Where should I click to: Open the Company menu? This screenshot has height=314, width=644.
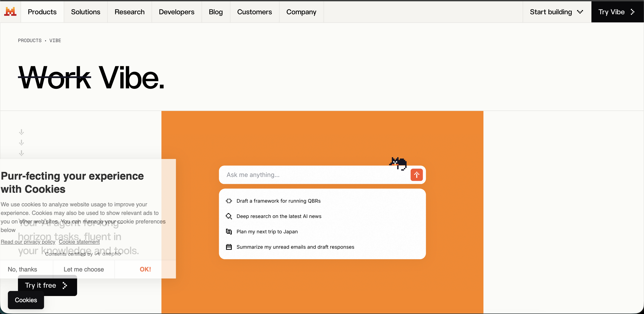point(301,12)
